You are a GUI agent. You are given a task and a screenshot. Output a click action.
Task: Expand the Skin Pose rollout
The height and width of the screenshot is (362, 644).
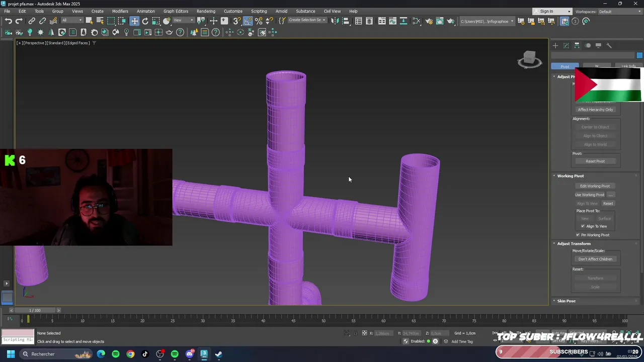click(x=566, y=301)
